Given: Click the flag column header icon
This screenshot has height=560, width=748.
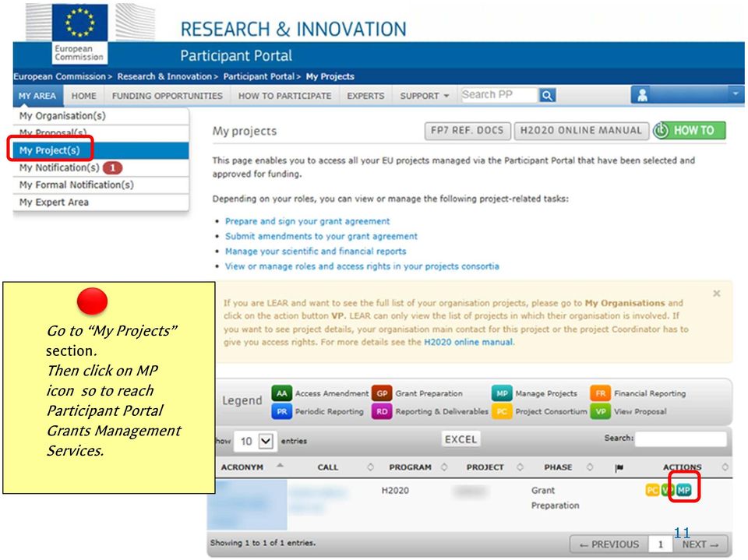Looking at the screenshot, I should 619,468.
